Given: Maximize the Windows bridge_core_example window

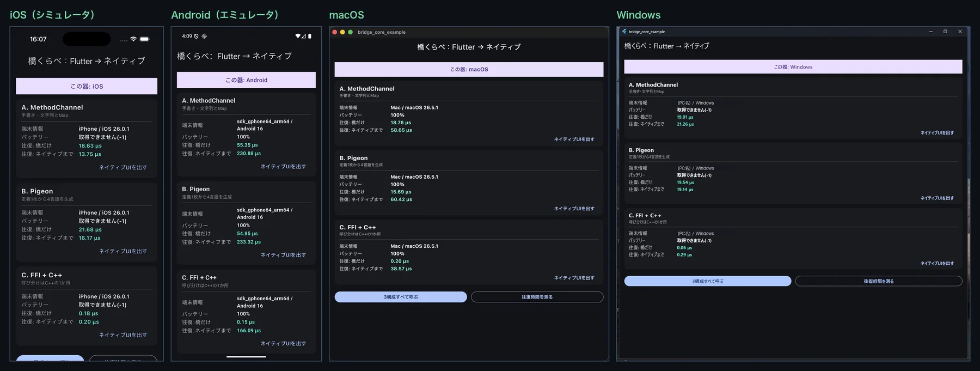Looking at the screenshot, I should (945, 32).
